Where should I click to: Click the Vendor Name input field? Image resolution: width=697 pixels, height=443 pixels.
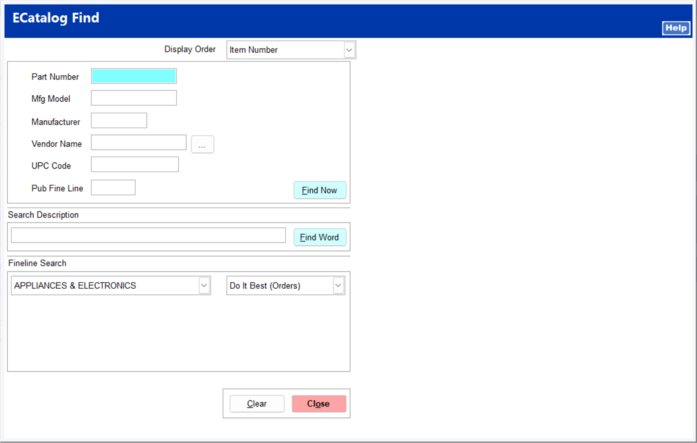pos(138,143)
